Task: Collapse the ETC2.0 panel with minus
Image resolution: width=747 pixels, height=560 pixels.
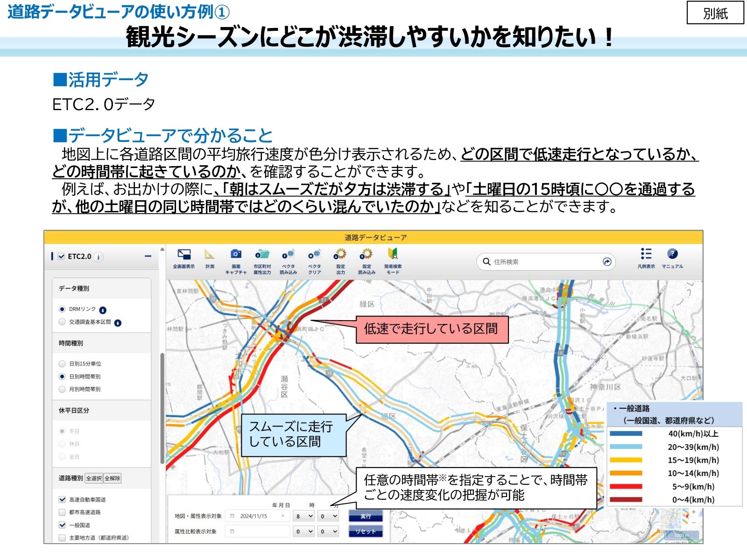Action: coord(148,256)
